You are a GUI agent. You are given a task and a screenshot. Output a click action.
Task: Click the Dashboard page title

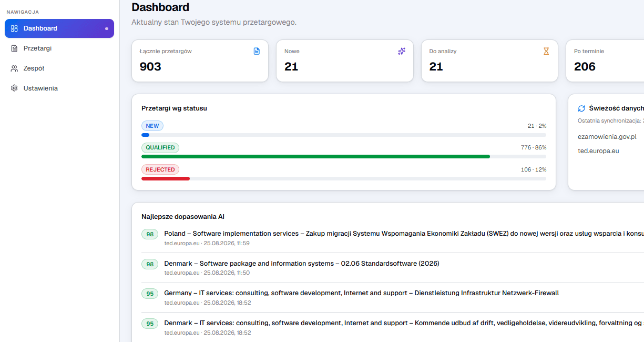click(160, 7)
